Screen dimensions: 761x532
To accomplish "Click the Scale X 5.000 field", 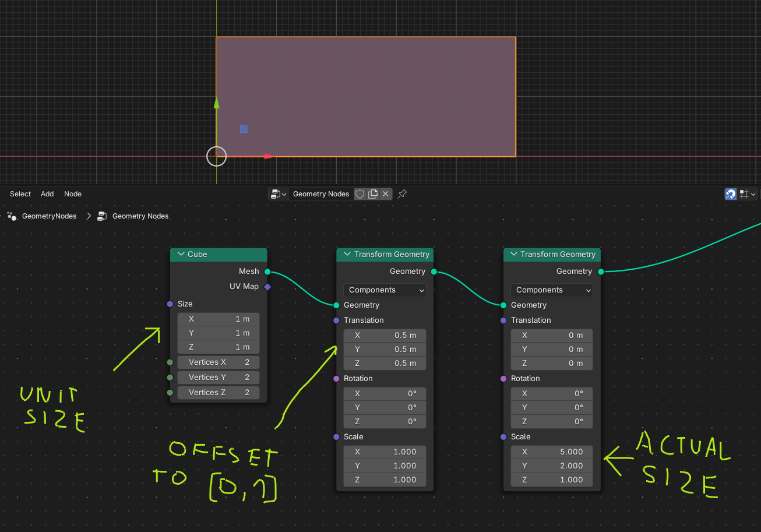I will point(552,452).
